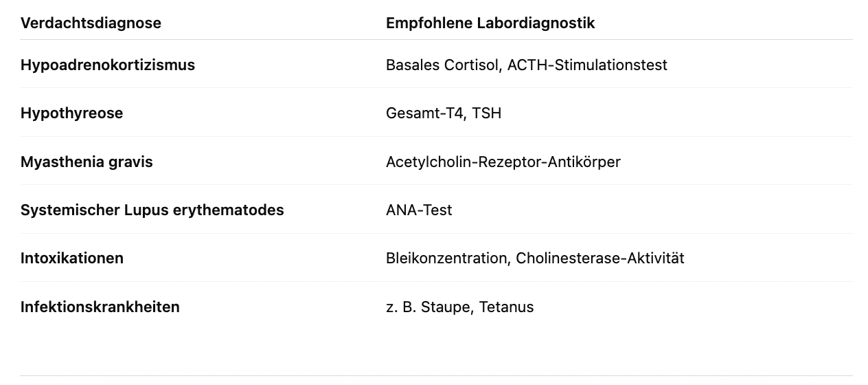The height and width of the screenshot is (385, 868).
Task: Click the word Tetanus
Action: coord(506,307)
